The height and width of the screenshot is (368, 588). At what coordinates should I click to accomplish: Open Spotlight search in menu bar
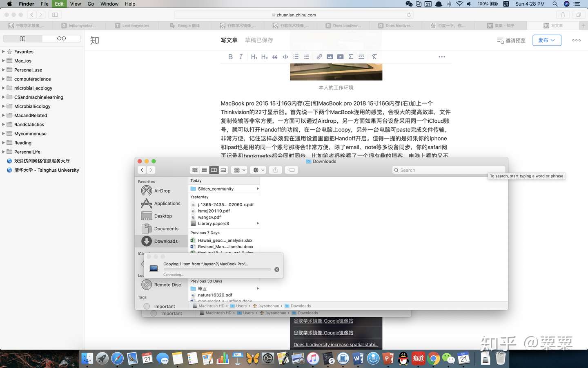click(555, 4)
